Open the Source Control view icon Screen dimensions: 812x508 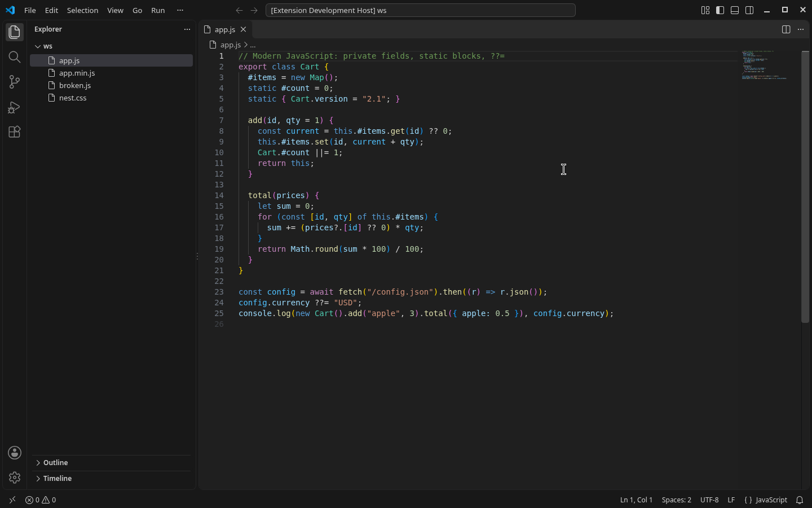click(x=15, y=82)
